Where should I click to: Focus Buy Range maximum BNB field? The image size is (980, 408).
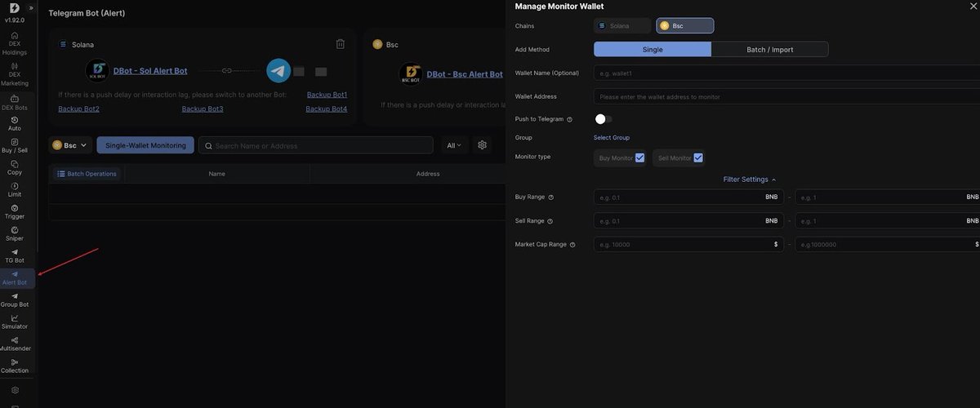point(888,197)
